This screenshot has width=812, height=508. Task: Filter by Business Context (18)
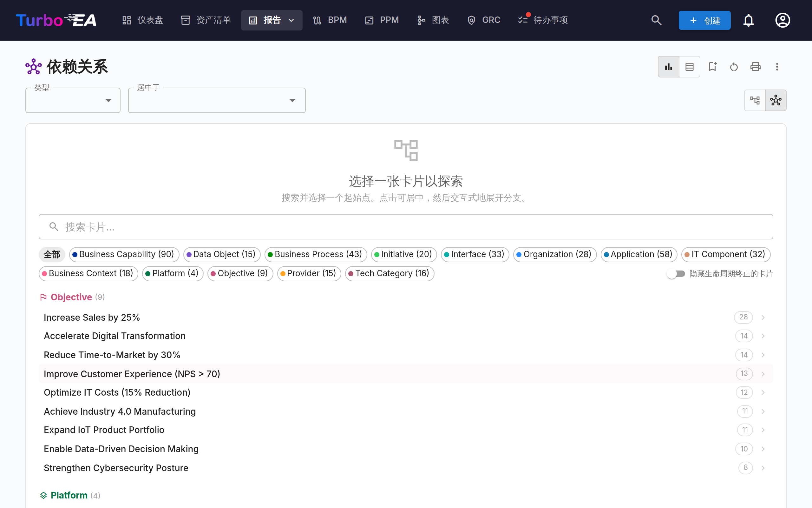tap(88, 273)
